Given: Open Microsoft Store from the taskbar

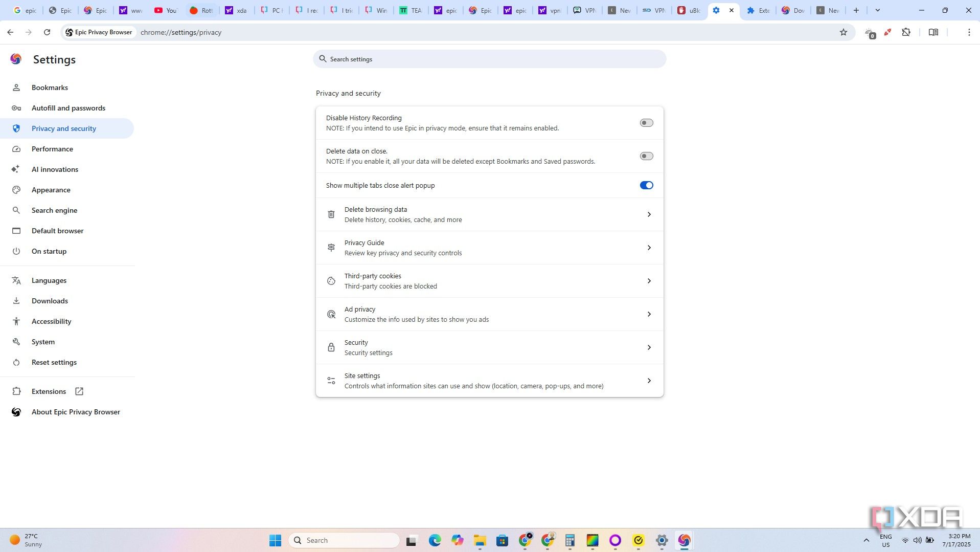Looking at the screenshot, I should coord(502,540).
